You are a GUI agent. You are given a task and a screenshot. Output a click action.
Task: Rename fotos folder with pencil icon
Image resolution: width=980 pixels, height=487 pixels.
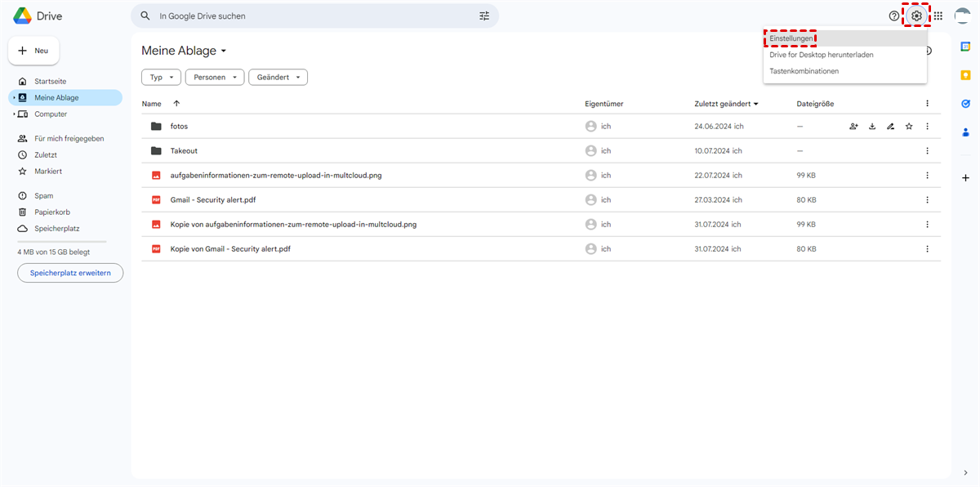coord(890,127)
